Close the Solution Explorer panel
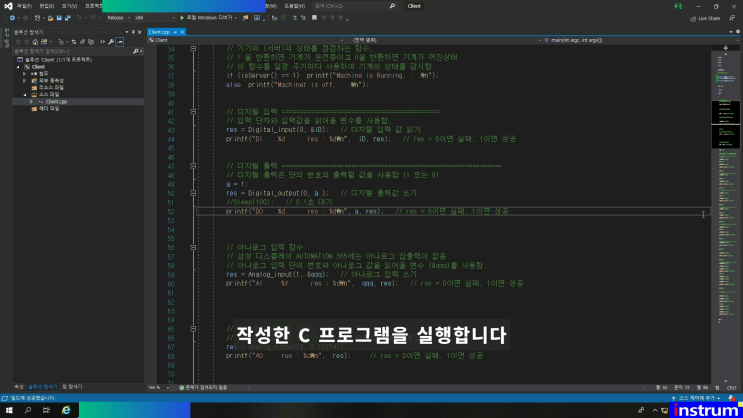743x418 pixels. pos(140,32)
